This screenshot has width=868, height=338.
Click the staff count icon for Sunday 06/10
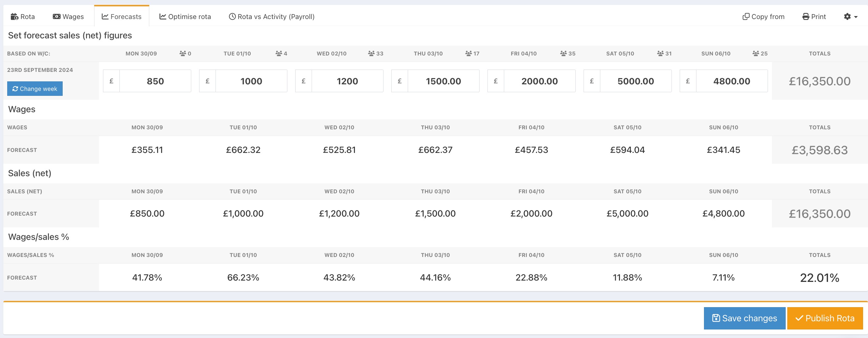coord(756,53)
